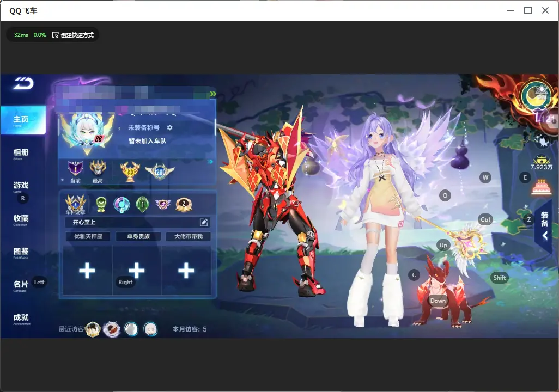Click the 最近访客 label

[71, 329]
